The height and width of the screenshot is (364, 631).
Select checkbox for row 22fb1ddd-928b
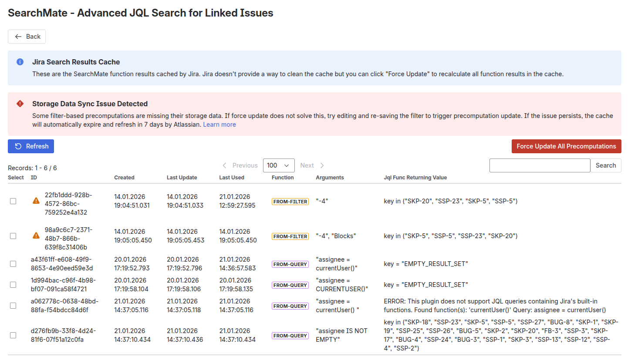click(13, 201)
